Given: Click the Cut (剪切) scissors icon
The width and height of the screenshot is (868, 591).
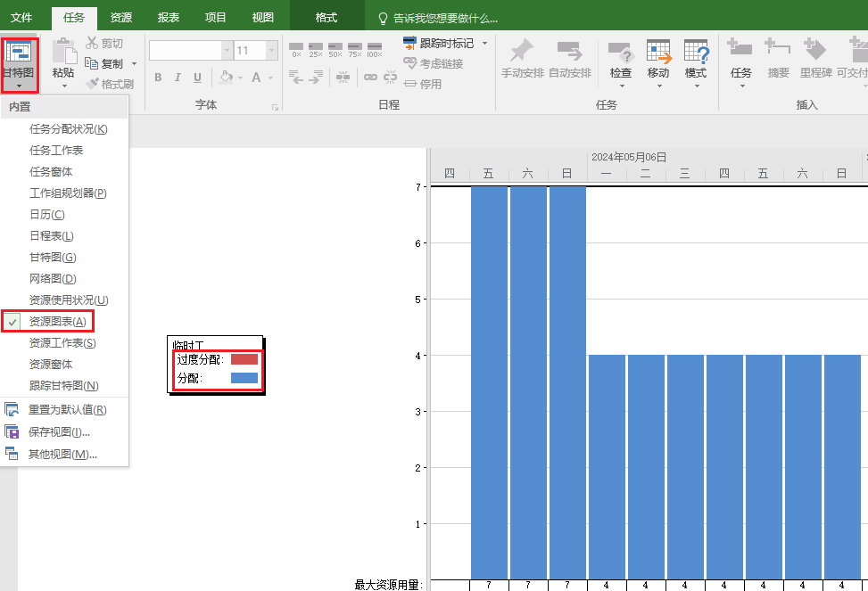Looking at the screenshot, I should (91, 43).
